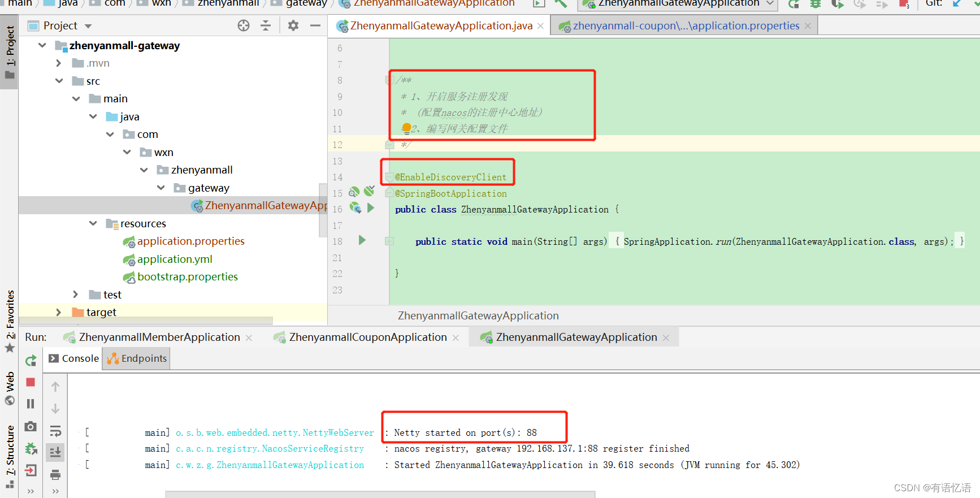Click the up the stack trace arrow
Viewport: 980px width, 498px height.
(x=55, y=387)
